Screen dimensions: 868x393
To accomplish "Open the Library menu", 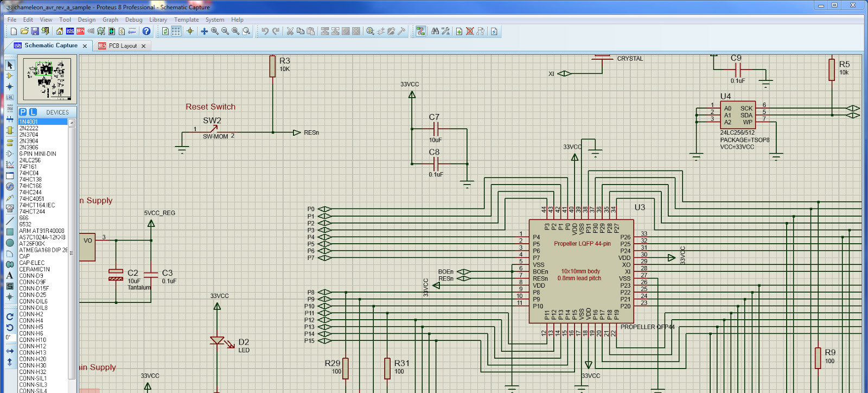I will [x=158, y=20].
